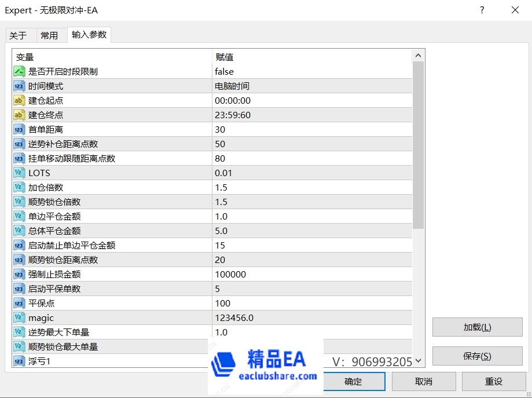This screenshot has width=532, height=398.
Task: Click the 加载(L) button
Action: pos(477,327)
